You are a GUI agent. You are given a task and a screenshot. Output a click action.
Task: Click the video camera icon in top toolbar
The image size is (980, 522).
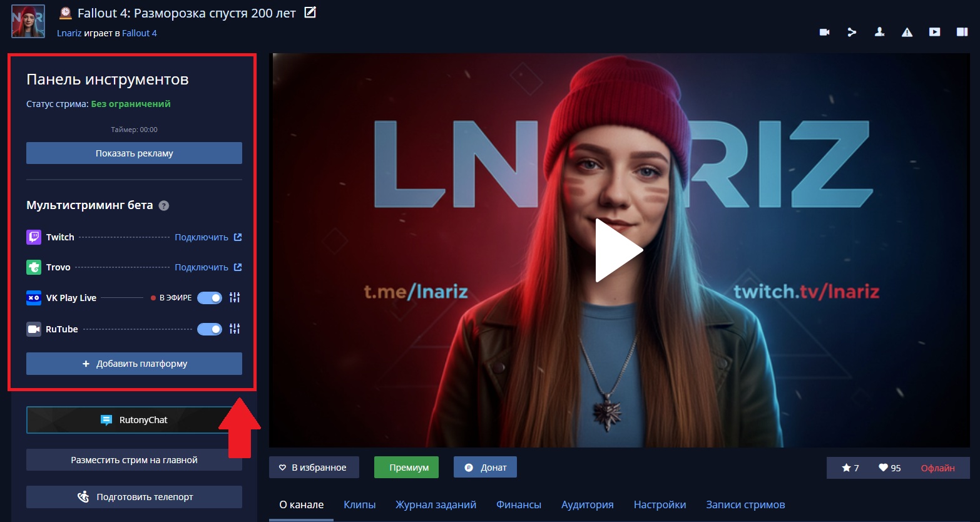(824, 32)
